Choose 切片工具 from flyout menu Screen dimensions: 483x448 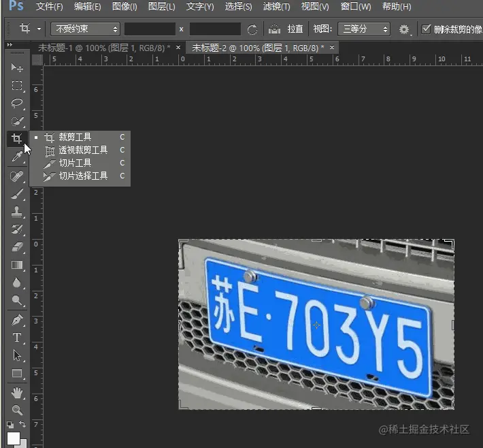pyautogui.click(x=80, y=163)
